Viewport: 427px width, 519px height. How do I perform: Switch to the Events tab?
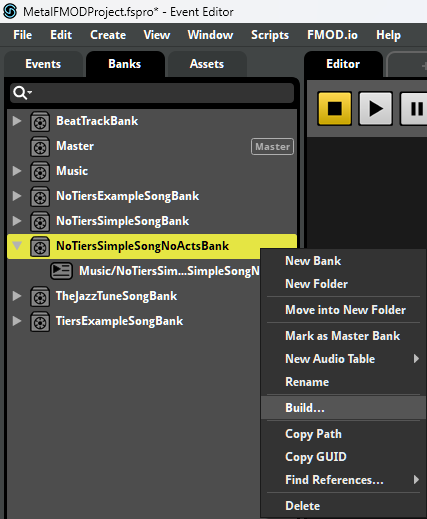click(x=43, y=64)
